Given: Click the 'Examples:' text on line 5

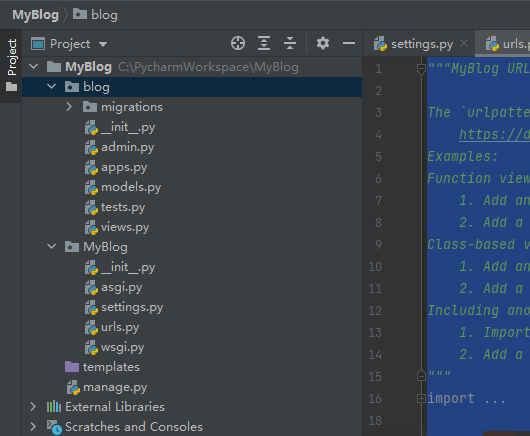Looking at the screenshot, I should coord(462,156).
